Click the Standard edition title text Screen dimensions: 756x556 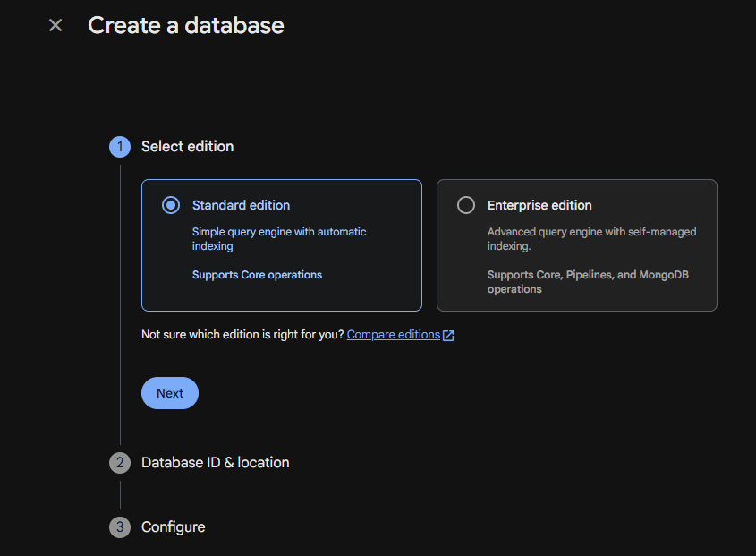(241, 205)
